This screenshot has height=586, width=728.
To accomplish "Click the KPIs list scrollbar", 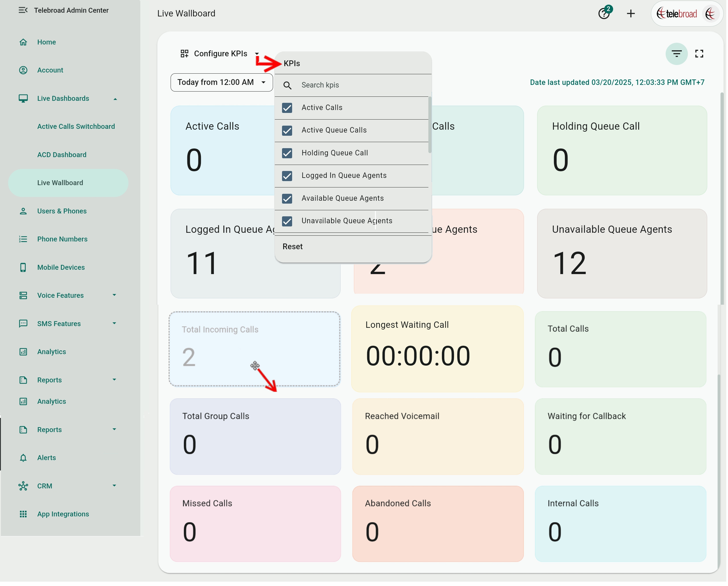I will pos(430,125).
